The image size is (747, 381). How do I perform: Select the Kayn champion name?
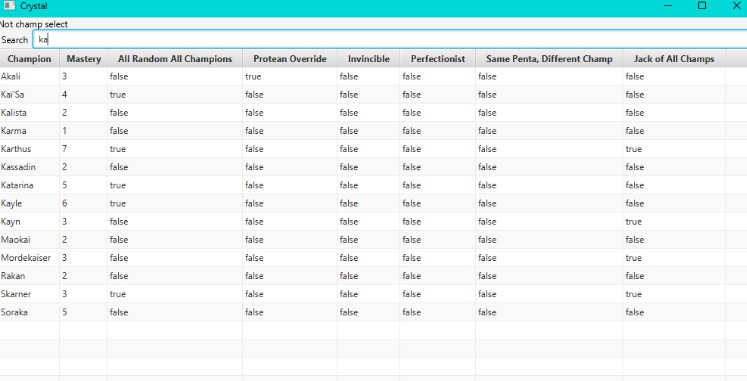coord(10,222)
